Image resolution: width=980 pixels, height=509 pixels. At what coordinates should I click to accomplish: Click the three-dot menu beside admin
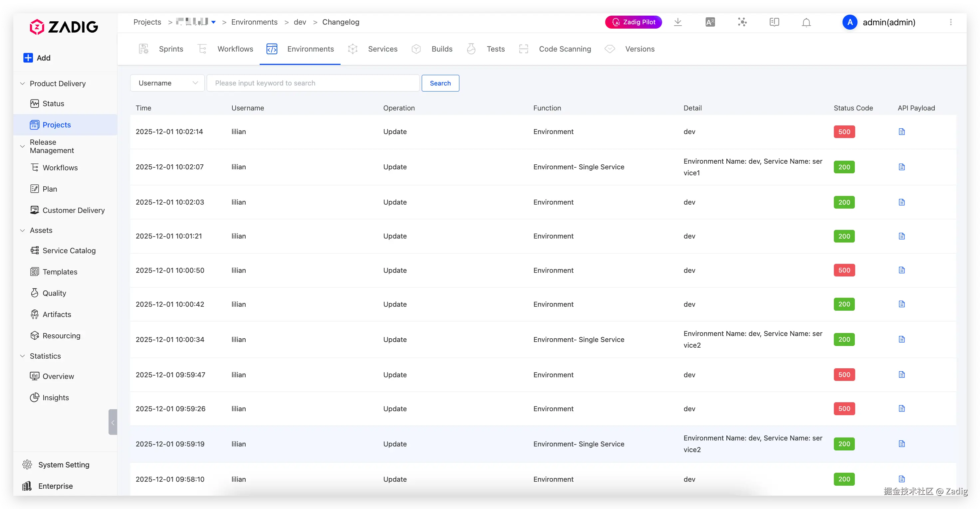click(951, 22)
